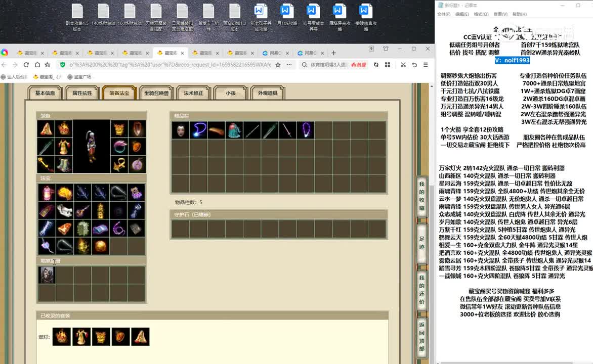Switch to the 属性抗性 tab
Viewport: 593px width, 364px height.
tap(82, 93)
